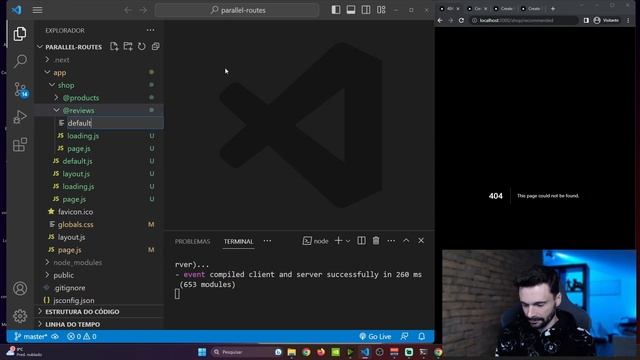Open favicon.ico file
Viewport: 640px width, 360px height.
click(75, 211)
